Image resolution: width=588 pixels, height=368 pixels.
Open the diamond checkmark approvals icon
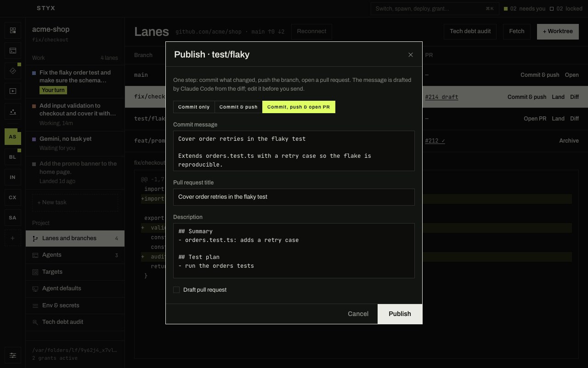point(12,71)
